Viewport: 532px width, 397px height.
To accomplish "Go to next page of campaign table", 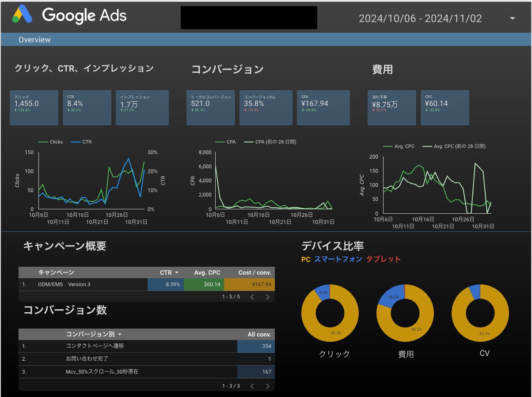I will (x=268, y=297).
